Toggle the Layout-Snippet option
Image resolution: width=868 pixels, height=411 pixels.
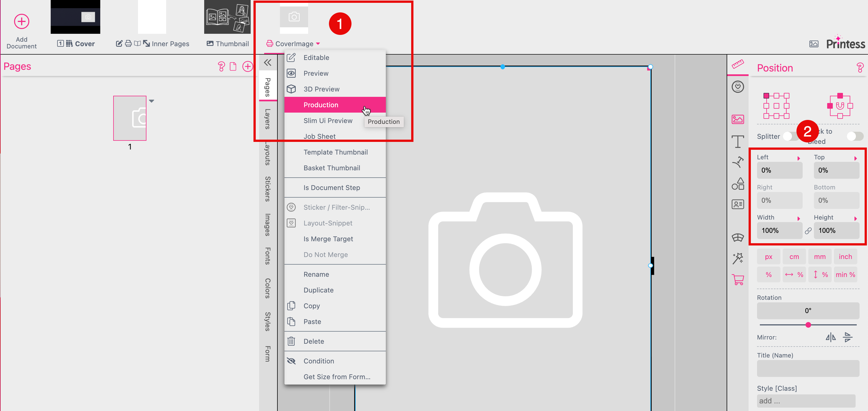pos(335,223)
